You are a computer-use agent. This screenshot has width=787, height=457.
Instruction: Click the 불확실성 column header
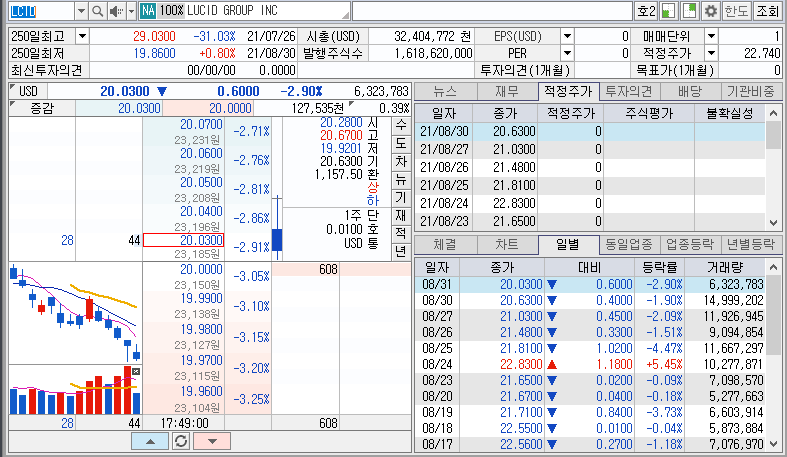tap(730, 114)
